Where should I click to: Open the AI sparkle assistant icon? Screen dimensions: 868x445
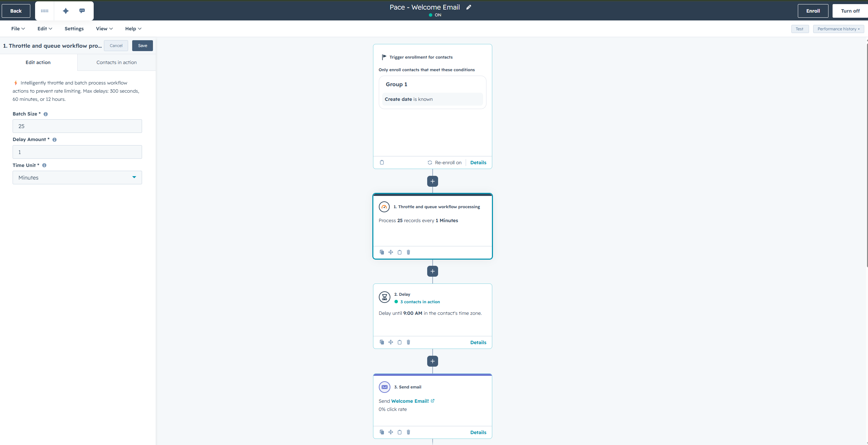pyautogui.click(x=66, y=11)
